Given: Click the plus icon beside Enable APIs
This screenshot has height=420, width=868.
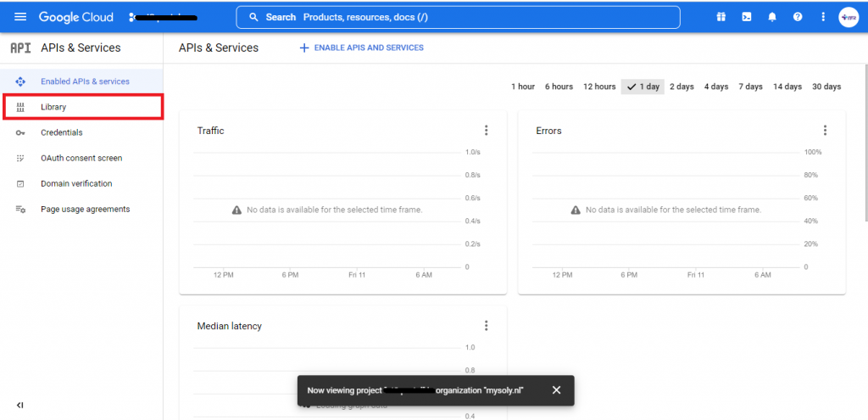Looking at the screenshot, I should pyautogui.click(x=303, y=48).
